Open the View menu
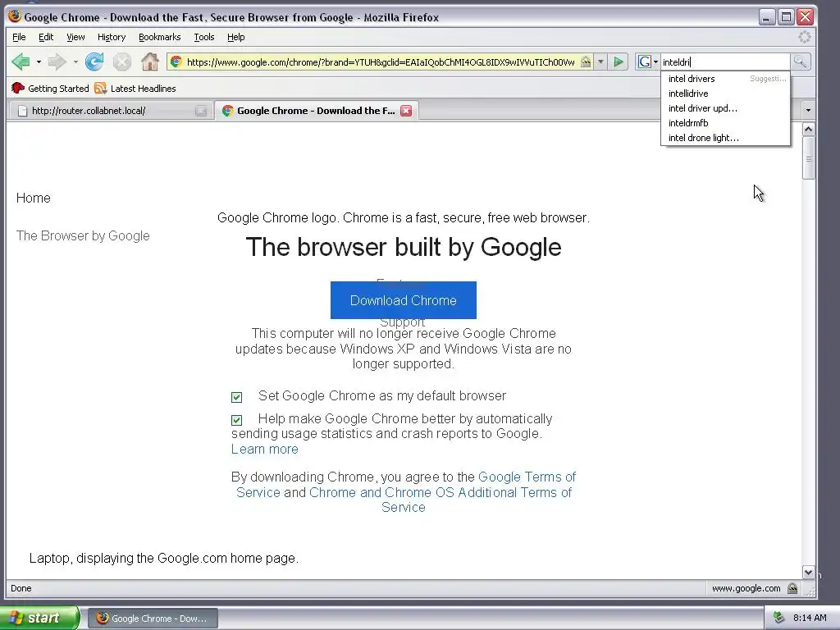 click(x=75, y=37)
